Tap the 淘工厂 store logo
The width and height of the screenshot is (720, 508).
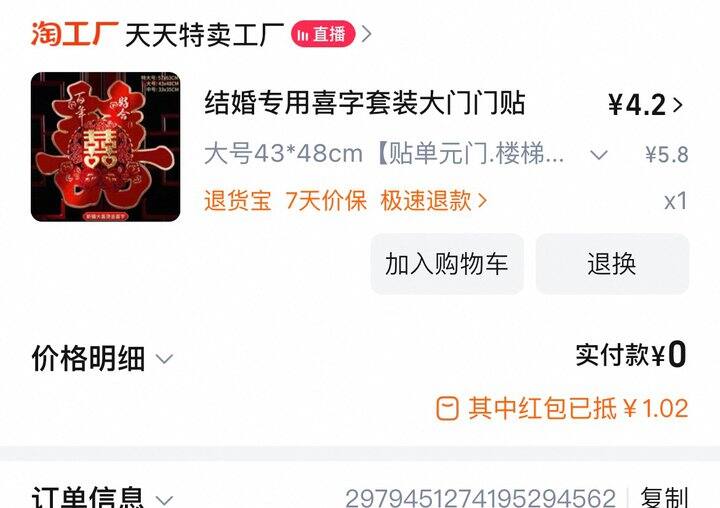74,34
